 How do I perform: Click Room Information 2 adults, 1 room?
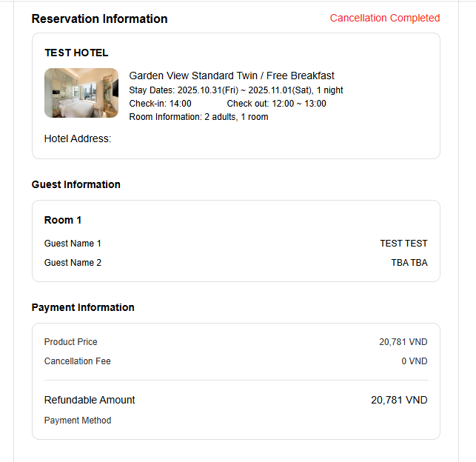198,117
